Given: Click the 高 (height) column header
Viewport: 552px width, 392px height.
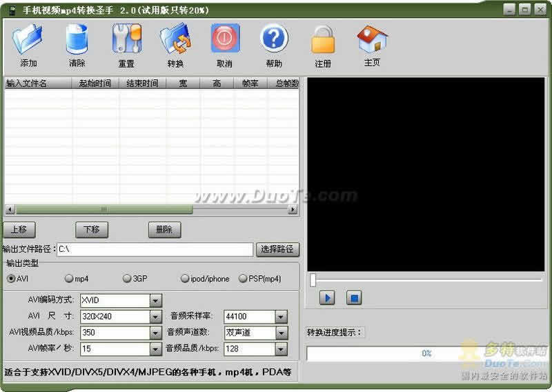Looking at the screenshot, I should [x=217, y=84].
